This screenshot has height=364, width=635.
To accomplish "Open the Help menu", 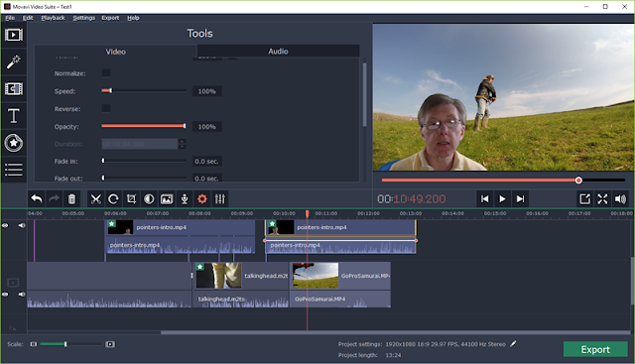I will coord(133,18).
